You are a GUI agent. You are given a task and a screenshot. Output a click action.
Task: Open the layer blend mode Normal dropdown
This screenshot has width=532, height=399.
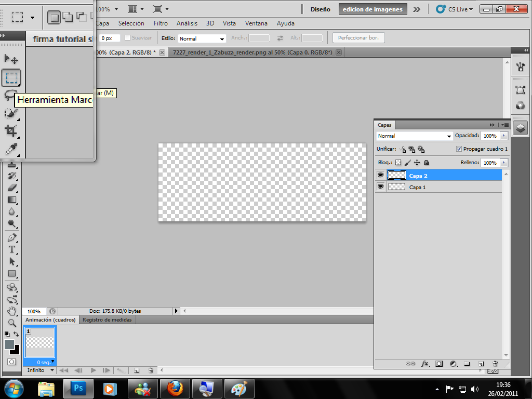pyautogui.click(x=414, y=136)
